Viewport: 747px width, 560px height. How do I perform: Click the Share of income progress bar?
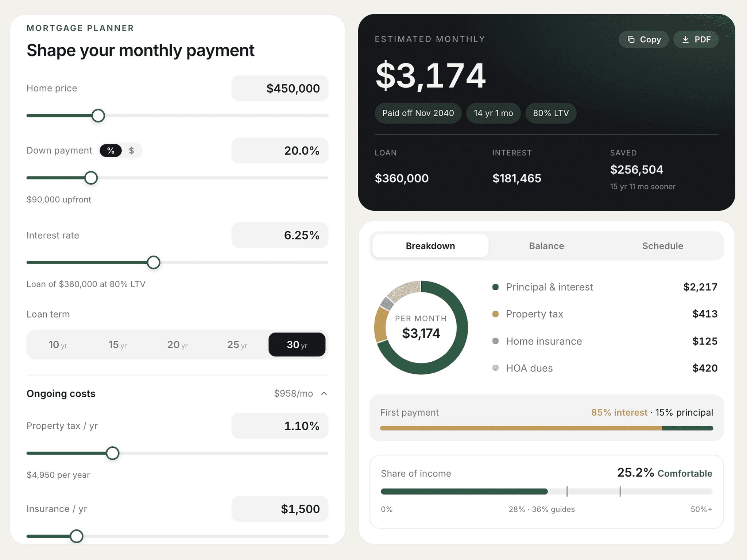[x=546, y=491]
